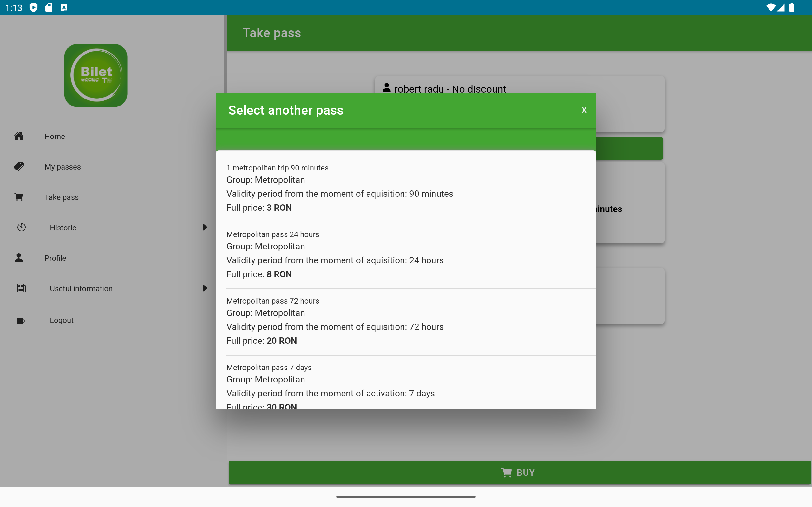Viewport: 812px width, 507px height.
Task: Click the Take pass cart icon
Action: pos(19,197)
